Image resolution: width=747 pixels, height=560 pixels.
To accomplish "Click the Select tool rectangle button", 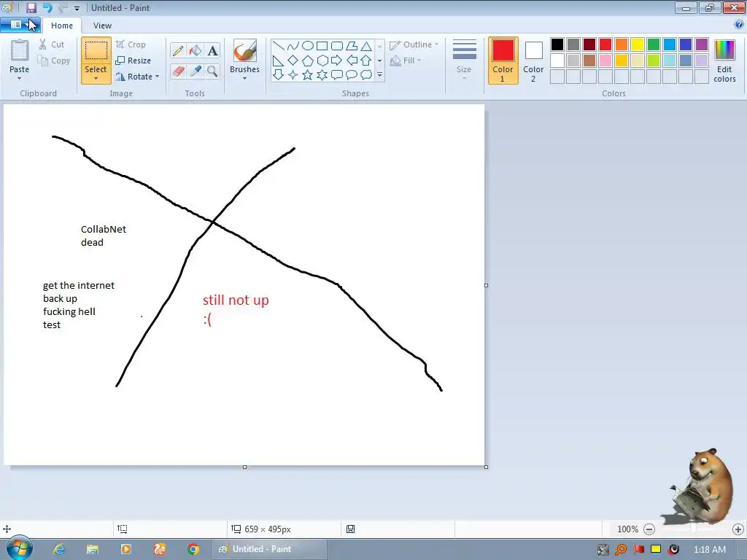I will [x=96, y=50].
